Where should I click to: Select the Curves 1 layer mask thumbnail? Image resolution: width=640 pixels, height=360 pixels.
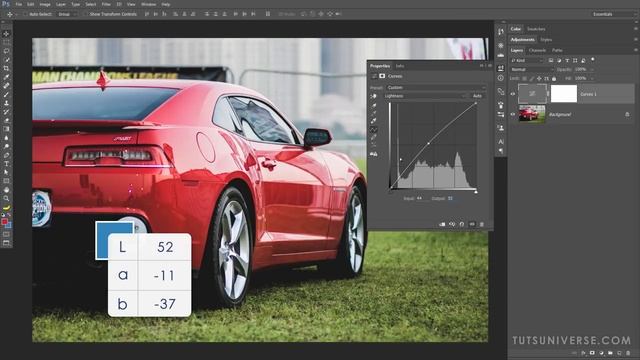click(x=564, y=94)
